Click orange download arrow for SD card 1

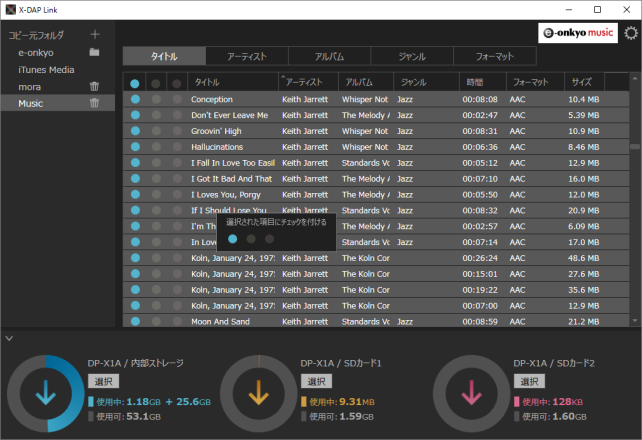258,395
